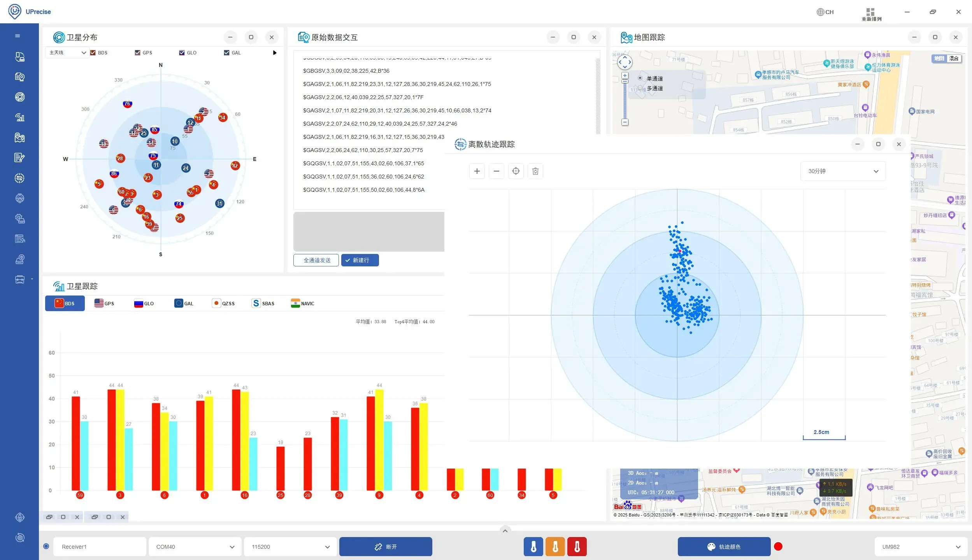Toggle the GLO constellation checkbox
This screenshot has width=972, height=560.
182,52
